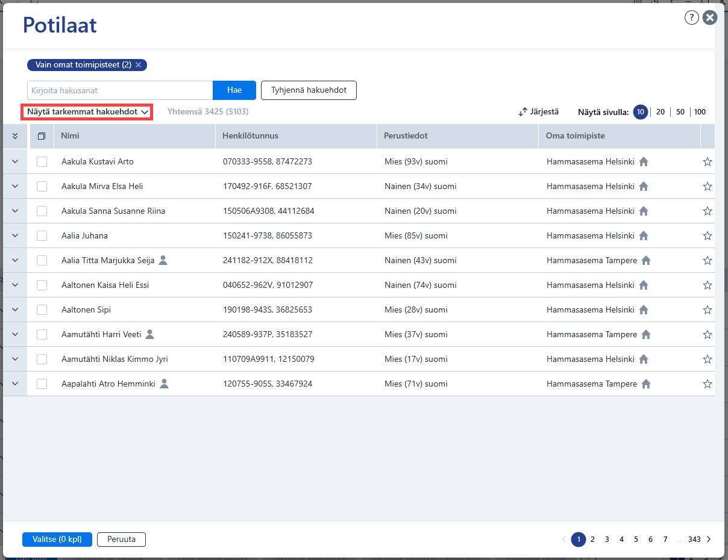The height and width of the screenshot is (560, 728).
Task: Expand the Aaltonen Sipi row chevron
Action: click(15, 310)
